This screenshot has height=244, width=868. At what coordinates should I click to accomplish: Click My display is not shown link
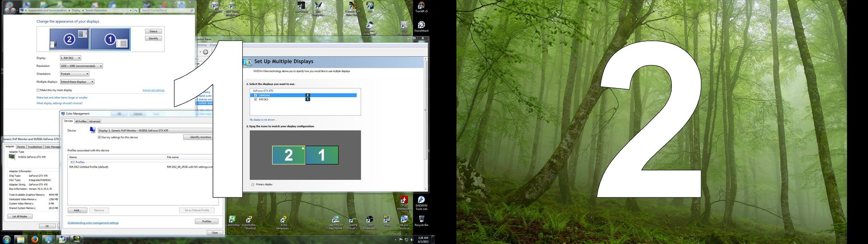tap(263, 120)
